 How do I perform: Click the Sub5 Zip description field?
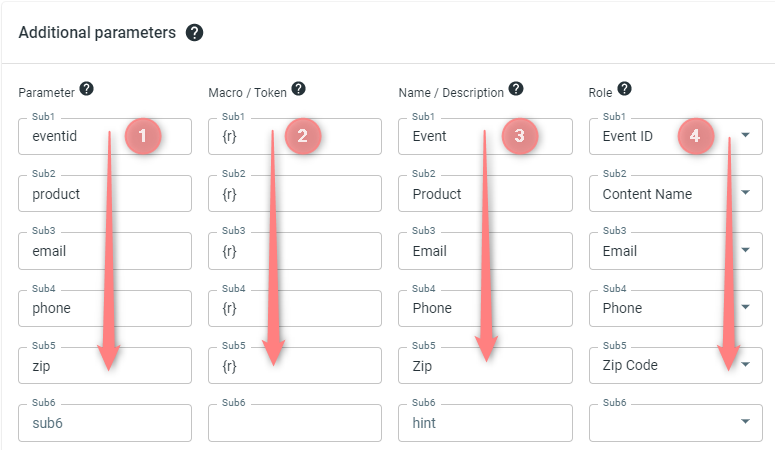click(x=485, y=365)
